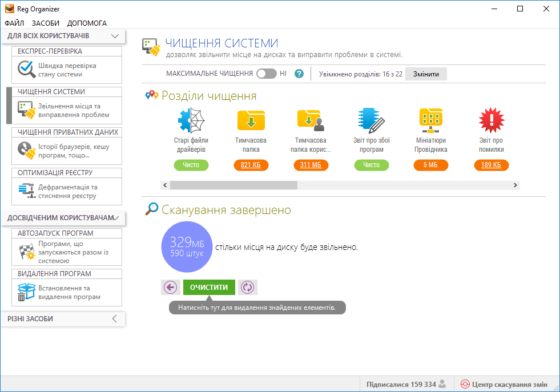The image size is (560, 392).
Task: Click the scan finished magnifier icon
Action: [152, 209]
